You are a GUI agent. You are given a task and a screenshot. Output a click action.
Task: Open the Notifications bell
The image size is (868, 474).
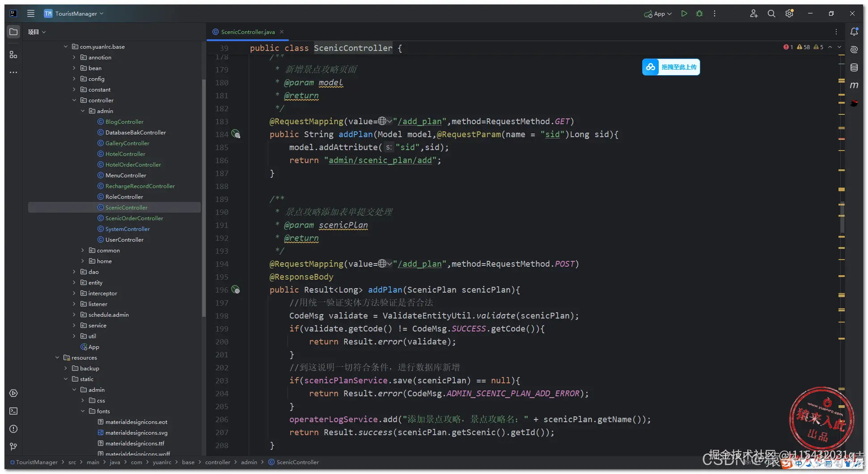pyautogui.click(x=854, y=32)
